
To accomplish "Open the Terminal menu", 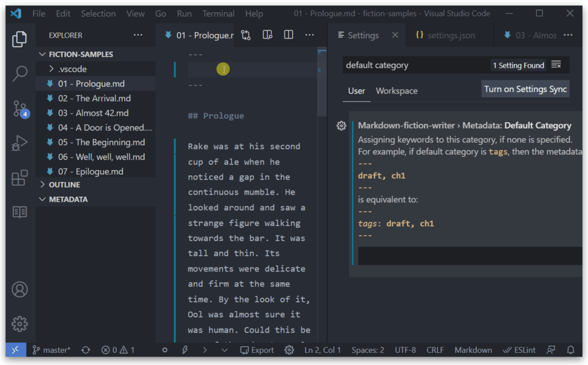I will click(218, 13).
